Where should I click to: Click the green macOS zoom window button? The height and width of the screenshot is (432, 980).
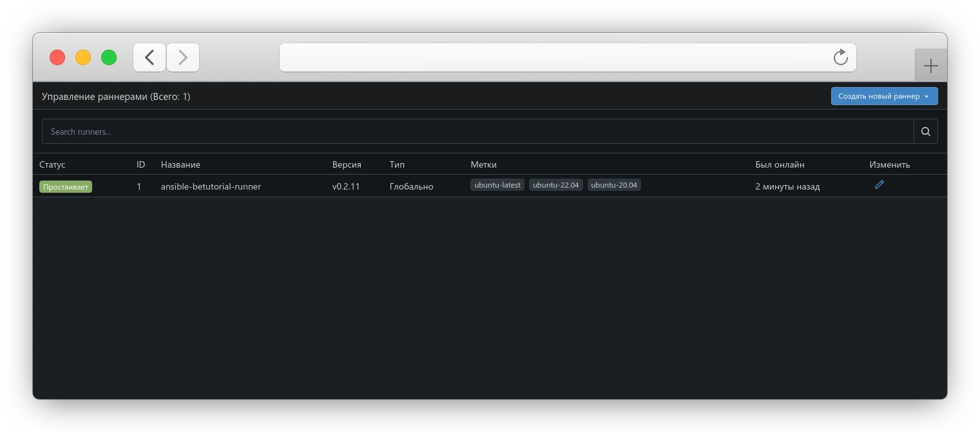tap(109, 57)
